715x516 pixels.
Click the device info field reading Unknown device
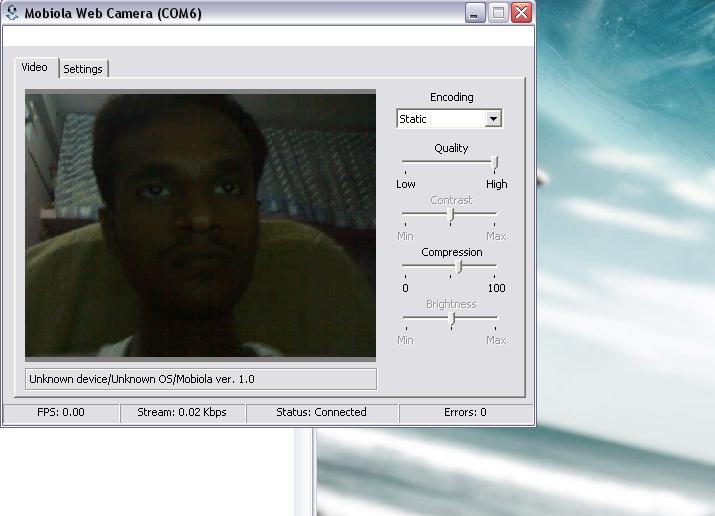tap(201, 379)
